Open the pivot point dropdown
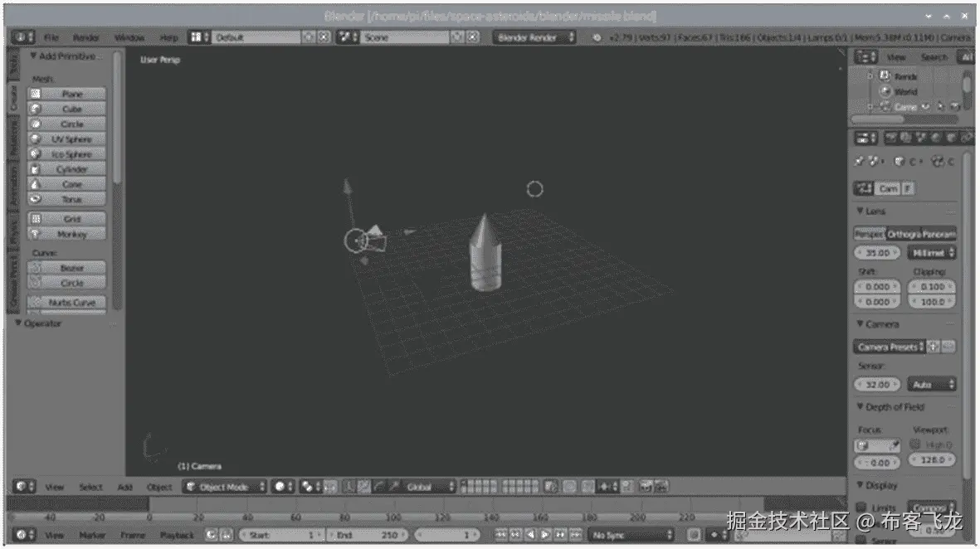Image resolution: width=980 pixels, height=549 pixels. coord(310,487)
